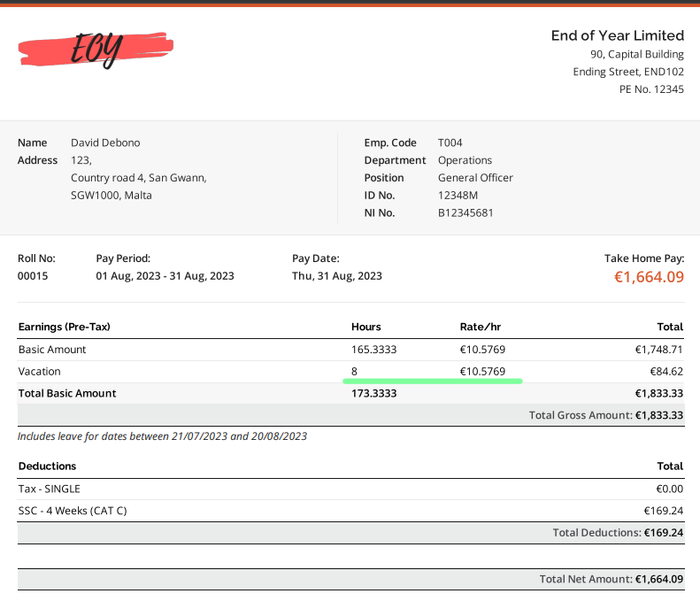This screenshot has width=700, height=609.
Task: Click 'SGW1000, Malta' address line
Action: [x=112, y=196]
